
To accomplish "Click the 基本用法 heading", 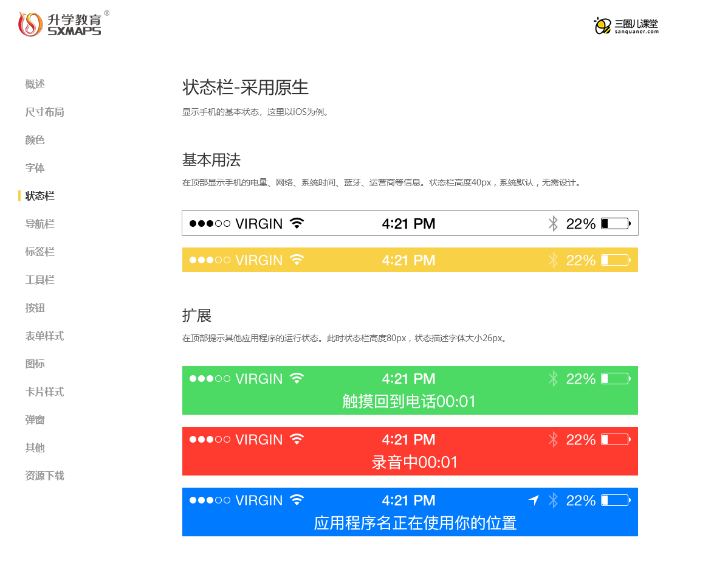I will click(211, 160).
